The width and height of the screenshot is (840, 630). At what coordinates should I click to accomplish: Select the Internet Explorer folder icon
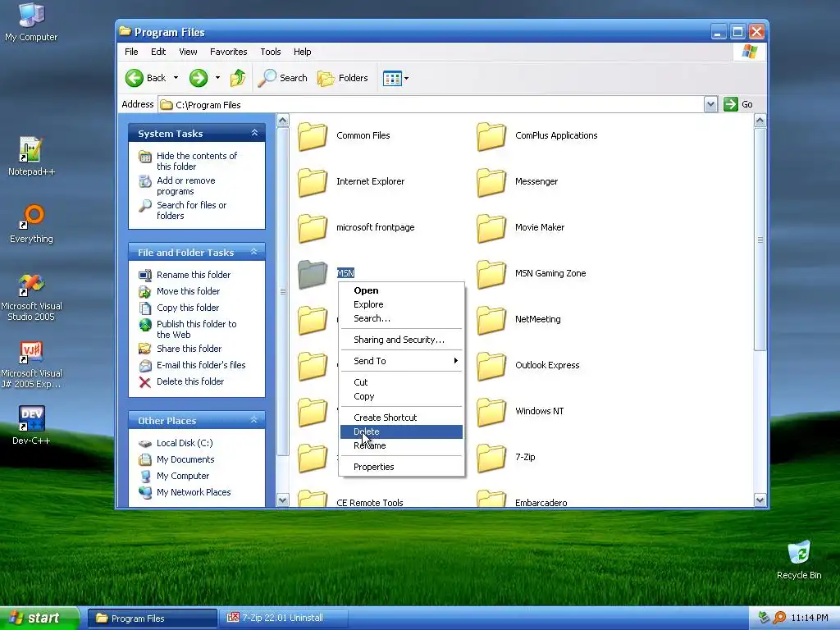[x=313, y=182]
